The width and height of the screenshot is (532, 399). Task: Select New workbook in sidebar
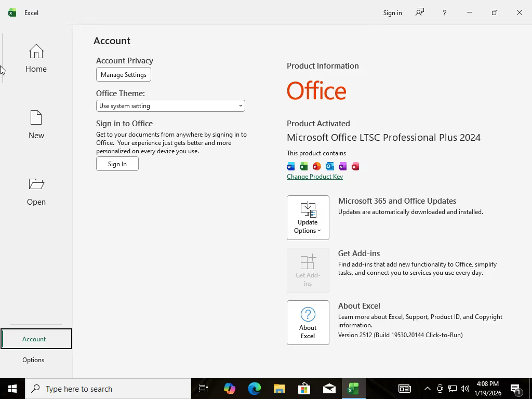pyautogui.click(x=36, y=125)
